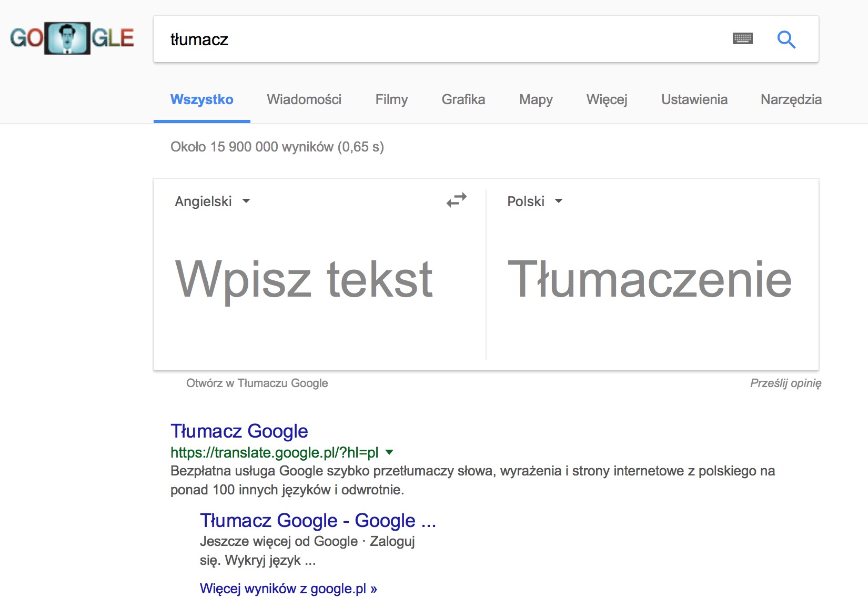Open the Więcej menu
Viewport: 868px width, 608px height.
(607, 99)
